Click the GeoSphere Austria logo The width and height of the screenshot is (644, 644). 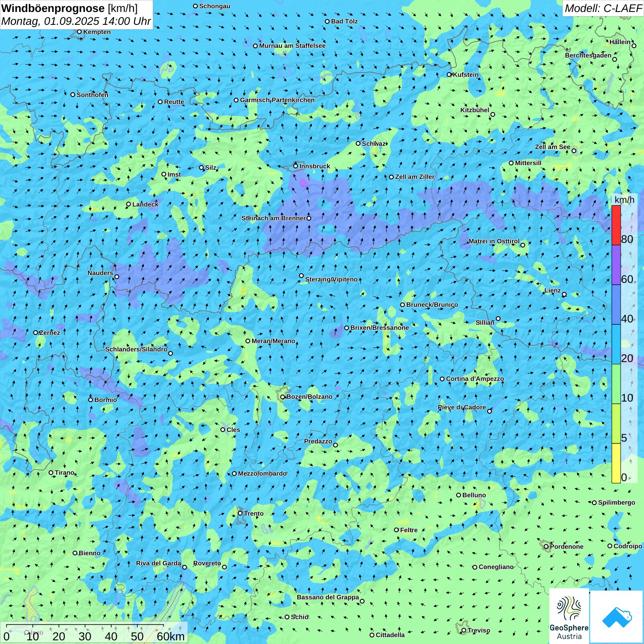tap(569, 616)
